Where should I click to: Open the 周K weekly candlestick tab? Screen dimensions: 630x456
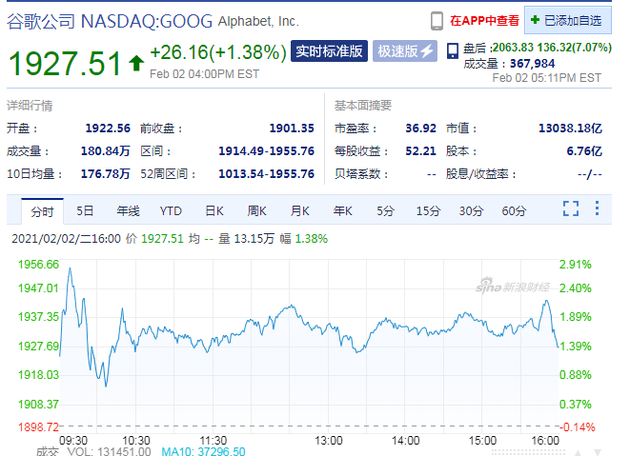(257, 211)
